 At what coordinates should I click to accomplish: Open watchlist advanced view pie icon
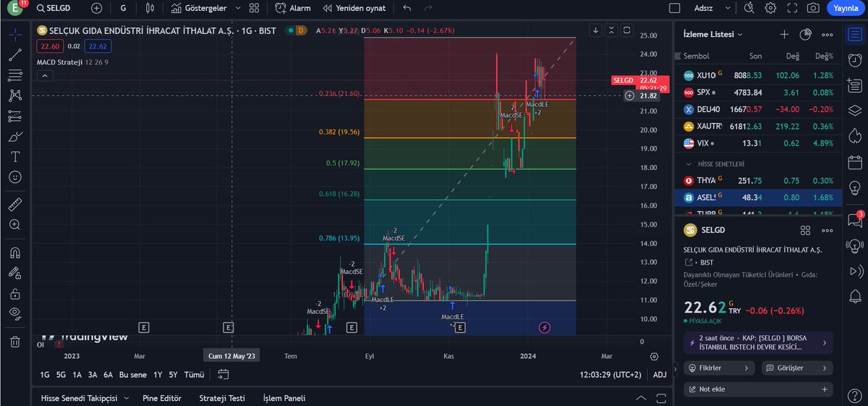pyautogui.click(x=806, y=34)
